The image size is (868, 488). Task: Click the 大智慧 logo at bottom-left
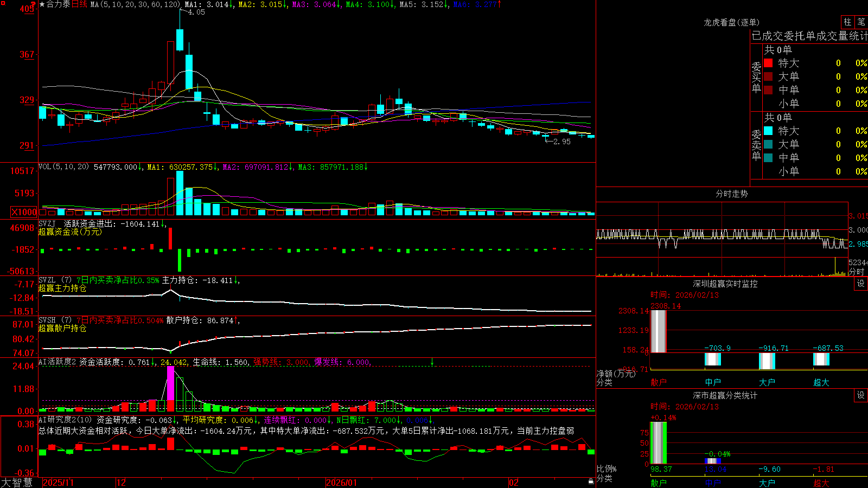click(17, 483)
